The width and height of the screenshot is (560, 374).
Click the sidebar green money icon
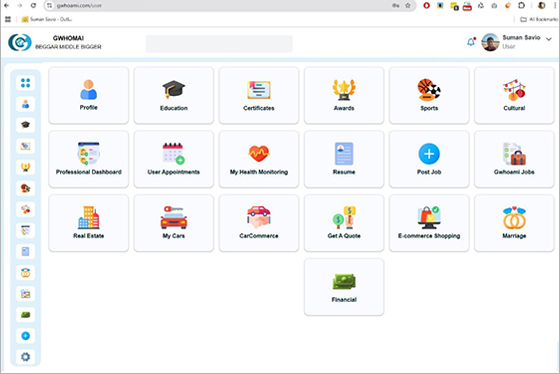[x=25, y=315]
